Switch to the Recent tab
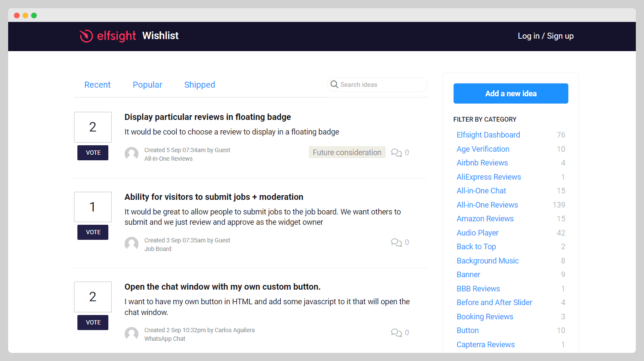 point(98,85)
